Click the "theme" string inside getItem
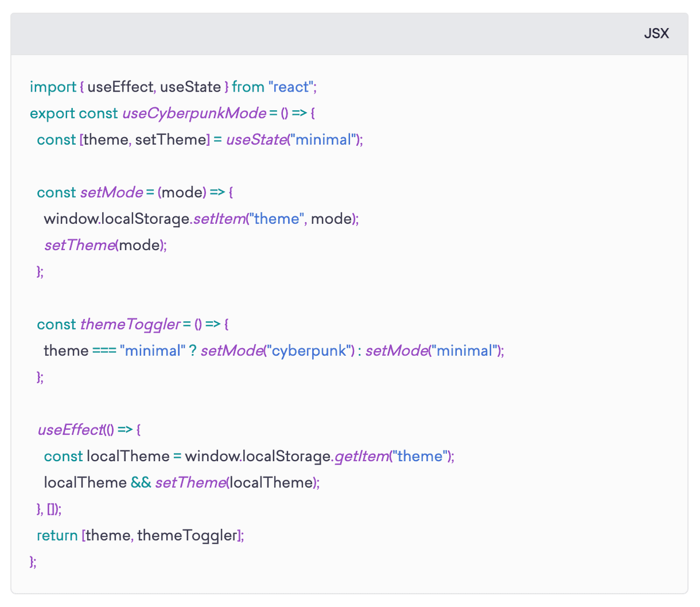This screenshot has width=700, height=607. (420, 456)
